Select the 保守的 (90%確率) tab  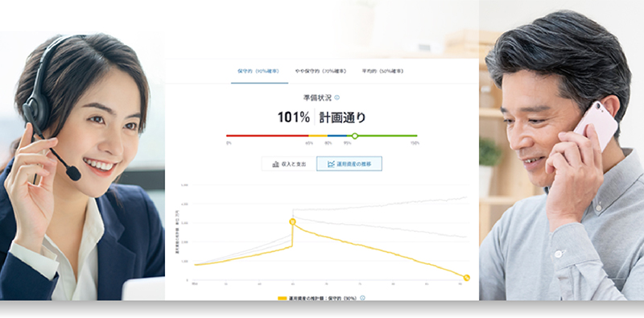[x=258, y=71]
